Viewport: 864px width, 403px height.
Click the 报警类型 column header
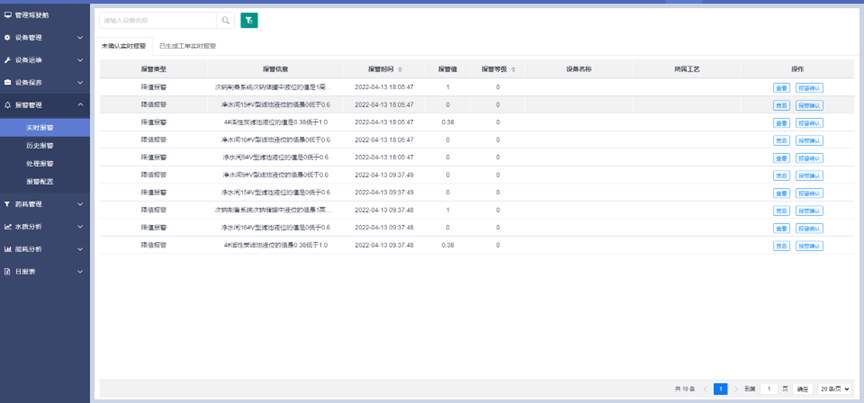(154, 69)
